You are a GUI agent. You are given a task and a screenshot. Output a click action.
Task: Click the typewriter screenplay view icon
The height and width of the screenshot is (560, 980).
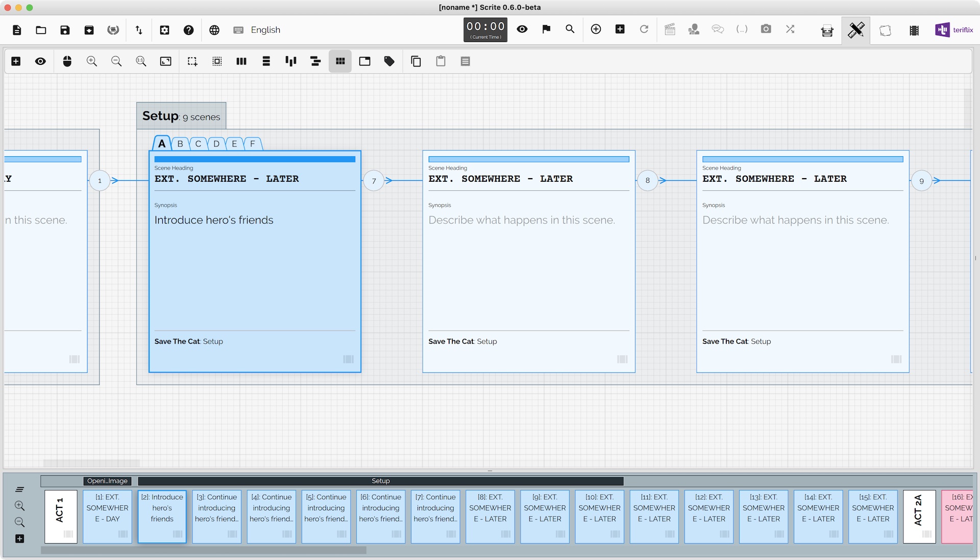point(827,31)
